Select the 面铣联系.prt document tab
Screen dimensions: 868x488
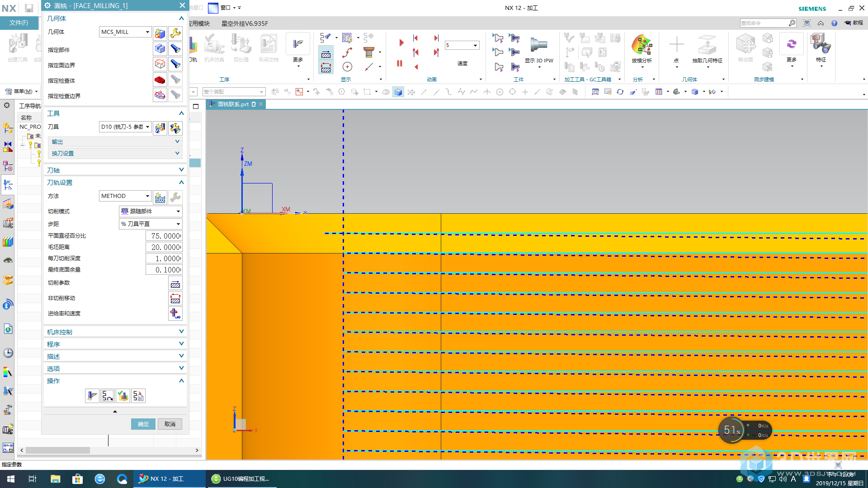pyautogui.click(x=233, y=104)
